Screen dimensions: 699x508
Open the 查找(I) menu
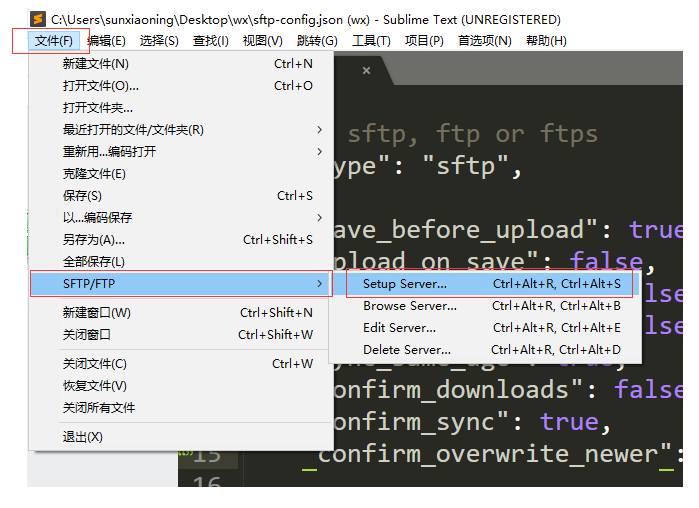tap(211, 41)
